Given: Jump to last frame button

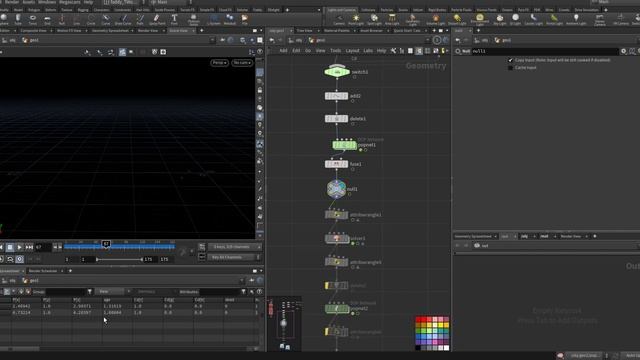Looking at the screenshot, I should point(29,247).
